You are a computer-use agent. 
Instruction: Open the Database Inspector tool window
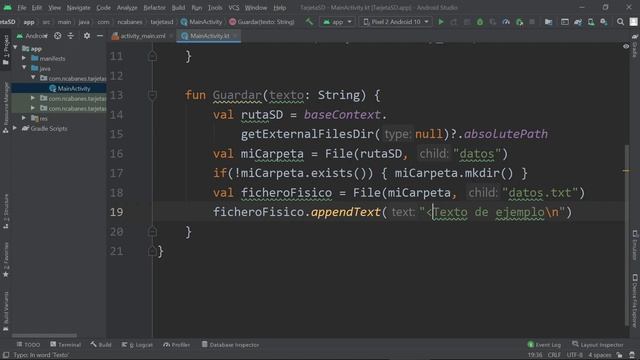point(231,345)
